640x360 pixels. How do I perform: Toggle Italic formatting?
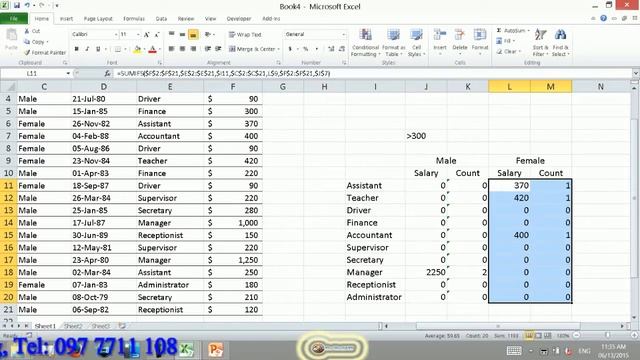[x=87, y=49]
